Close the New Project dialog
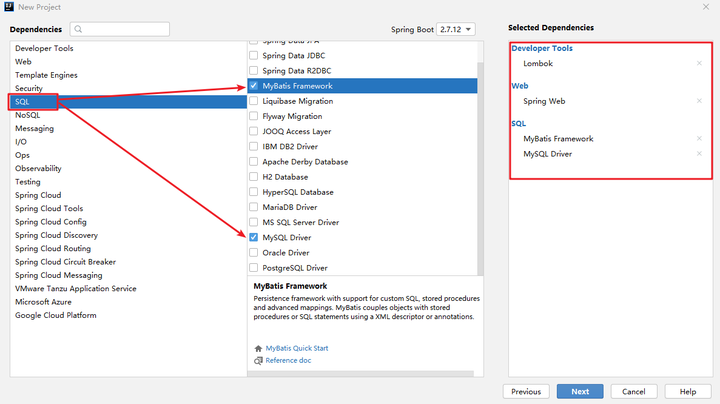 [x=706, y=7]
